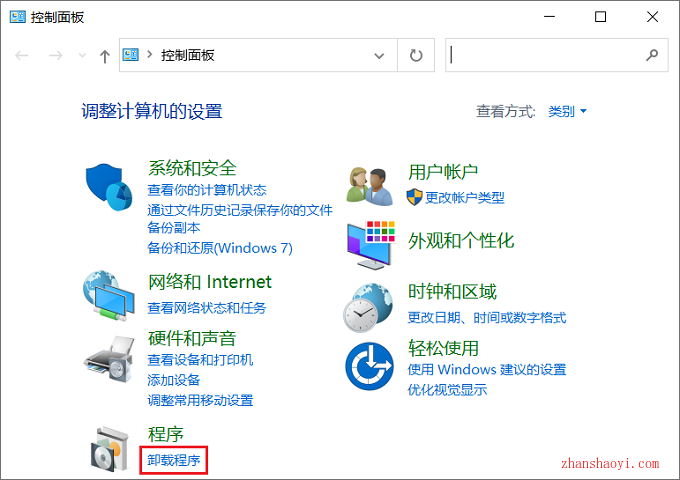
Task: Open the 类别 view mode dropdown
Action: [567, 111]
